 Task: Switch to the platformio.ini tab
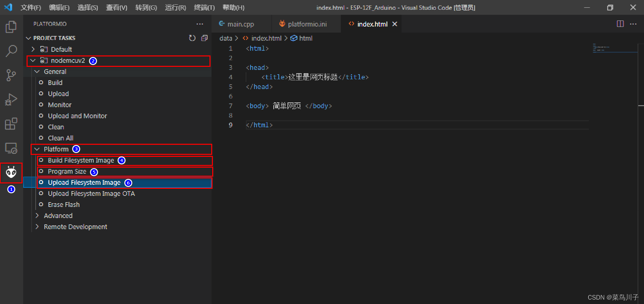click(x=306, y=24)
